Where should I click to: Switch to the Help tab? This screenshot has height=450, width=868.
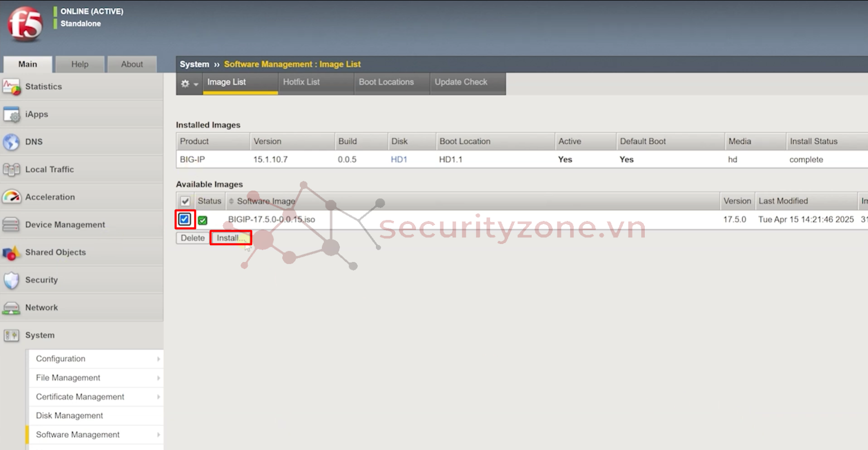coord(80,64)
